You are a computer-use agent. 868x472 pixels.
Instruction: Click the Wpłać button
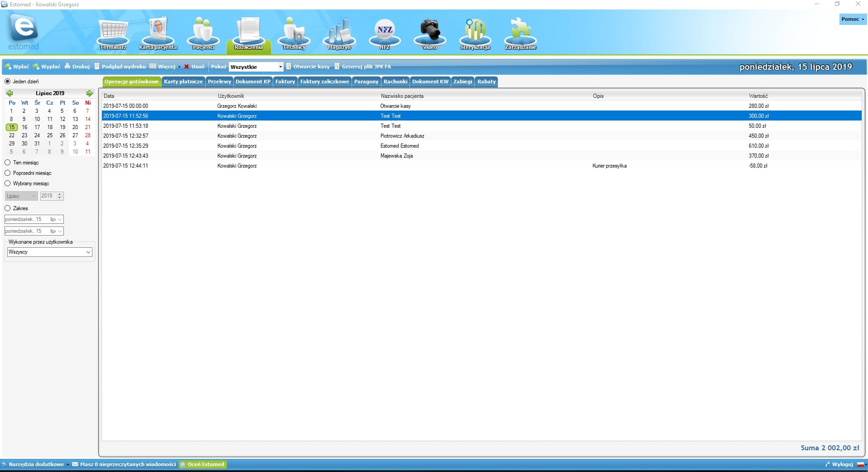click(17, 67)
